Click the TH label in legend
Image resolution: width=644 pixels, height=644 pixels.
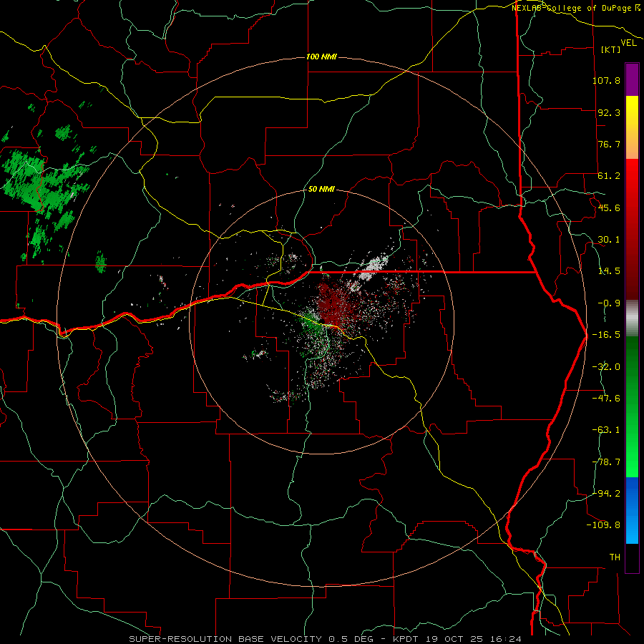pyautogui.click(x=615, y=557)
